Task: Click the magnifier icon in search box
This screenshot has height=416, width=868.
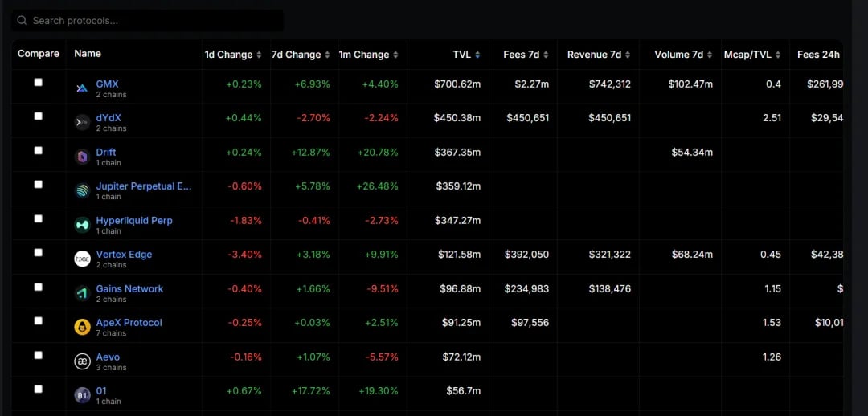Action: click(x=22, y=20)
